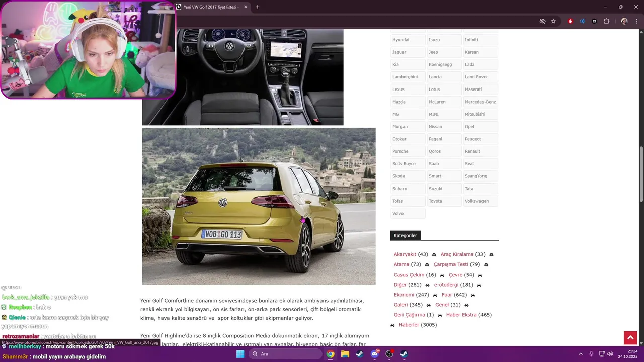Select the Skoda brand button
Screen dimensions: 644x362
(408, 176)
